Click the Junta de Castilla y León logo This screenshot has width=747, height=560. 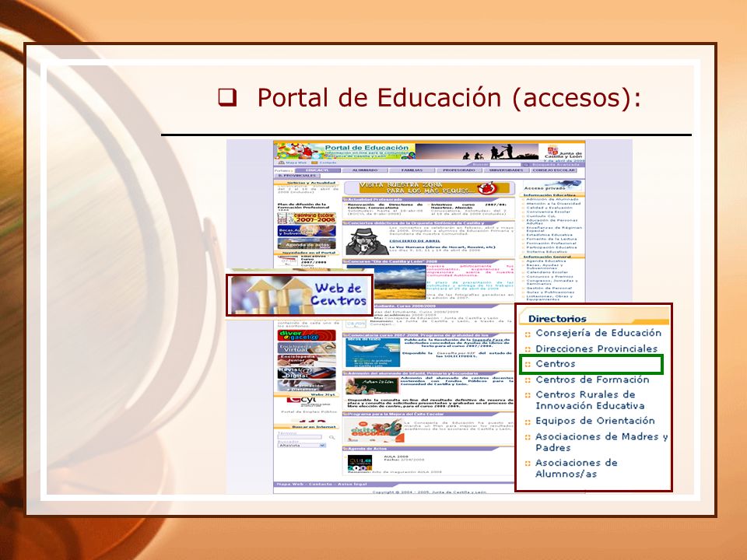565,152
